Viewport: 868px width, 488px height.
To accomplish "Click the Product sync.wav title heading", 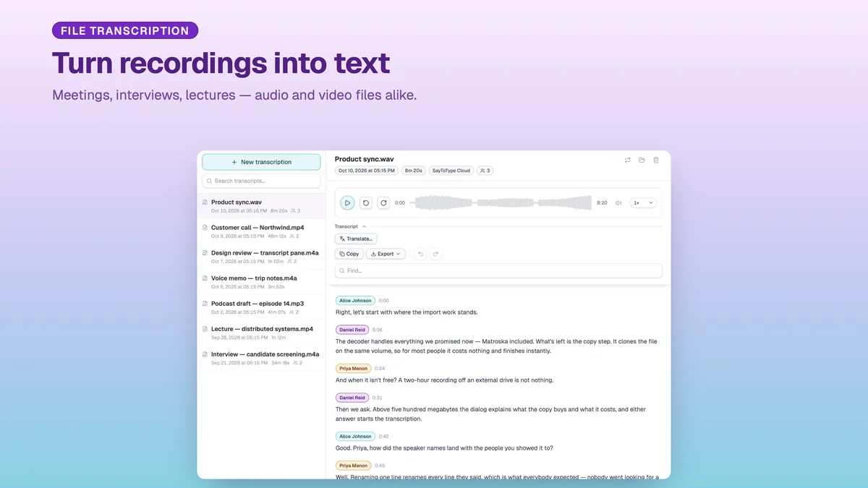I will pos(365,159).
